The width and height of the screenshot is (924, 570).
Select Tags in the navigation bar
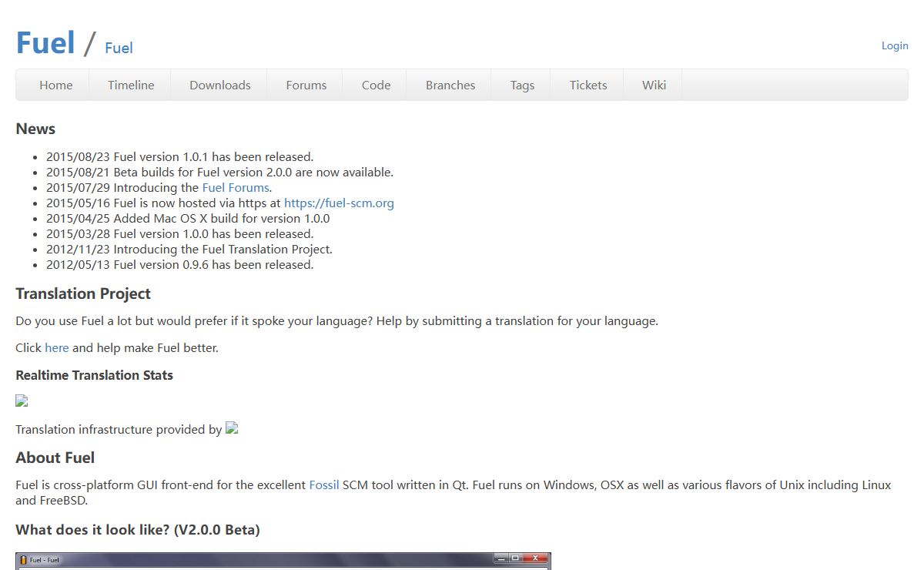pyautogui.click(x=522, y=85)
